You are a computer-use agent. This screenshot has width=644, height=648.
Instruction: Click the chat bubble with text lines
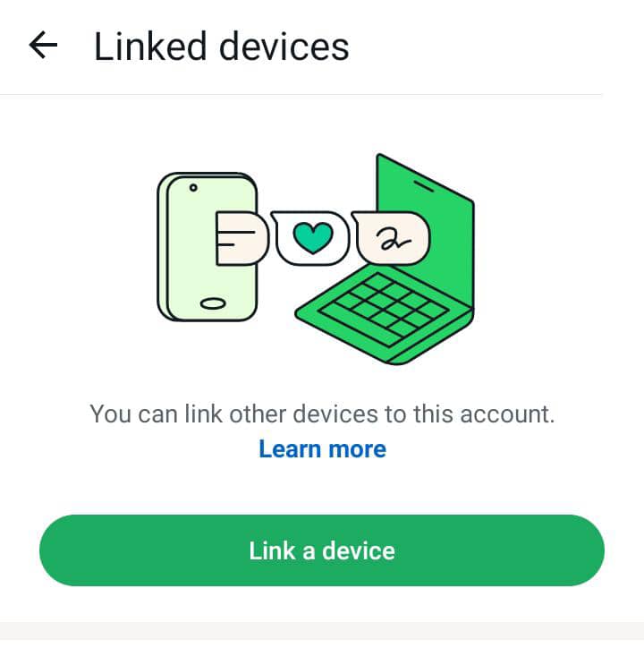click(242, 238)
